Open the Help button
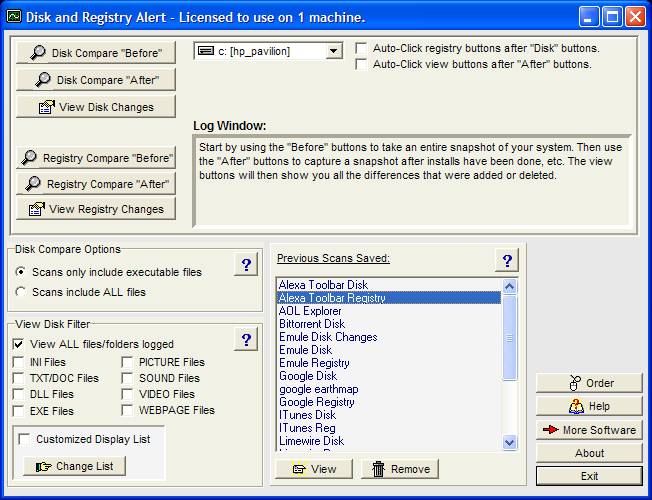Screen dimensions: 652x500 589,406
